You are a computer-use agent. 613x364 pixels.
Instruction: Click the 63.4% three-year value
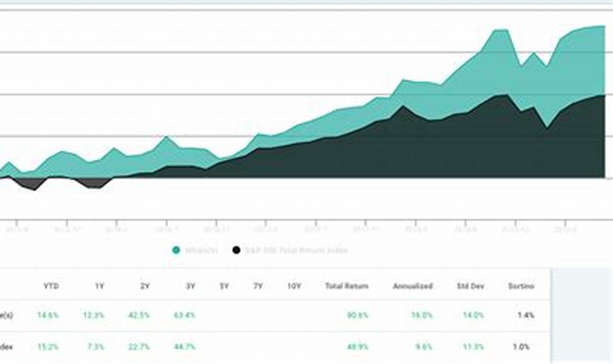tap(184, 316)
